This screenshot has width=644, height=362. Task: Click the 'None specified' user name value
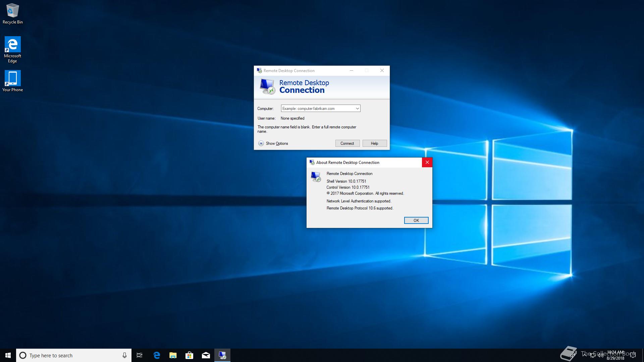click(x=292, y=118)
